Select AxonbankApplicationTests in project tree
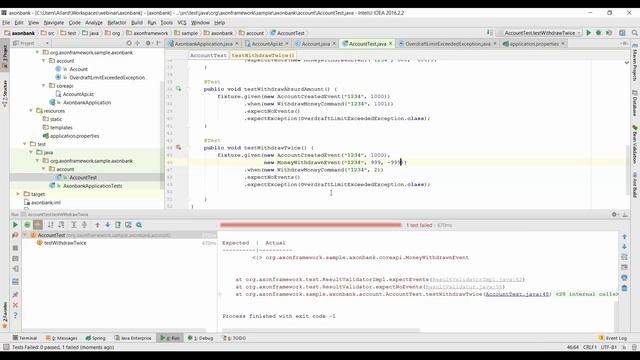The width and height of the screenshot is (640, 360). point(93,186)
